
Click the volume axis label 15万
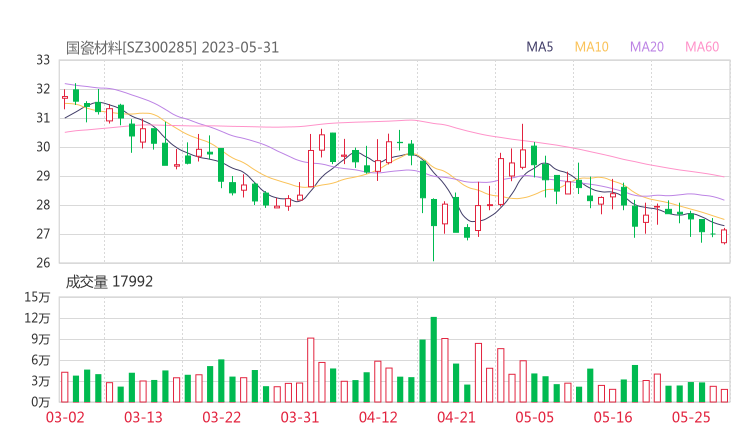(38, 297)
